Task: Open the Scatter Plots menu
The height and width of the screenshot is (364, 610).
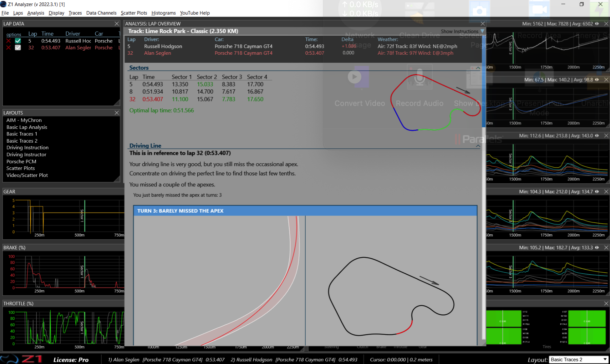Action: 134,13
